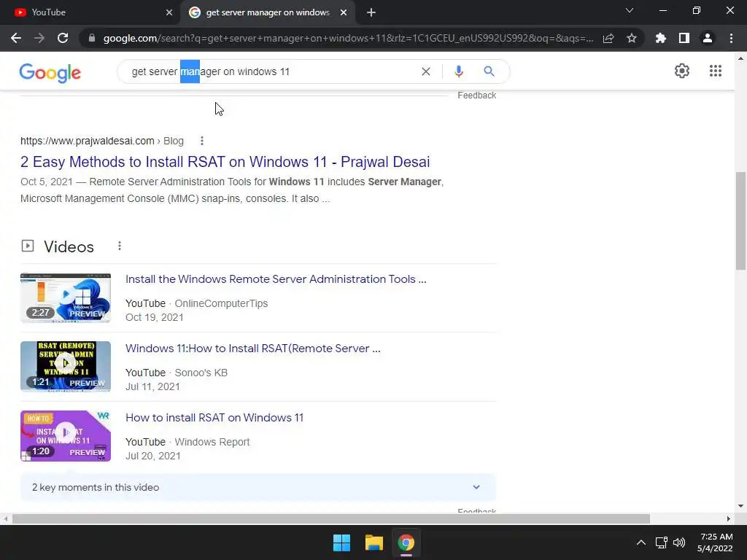Open How to install RSAT on Windows 11 link

[x=214, y=418]
